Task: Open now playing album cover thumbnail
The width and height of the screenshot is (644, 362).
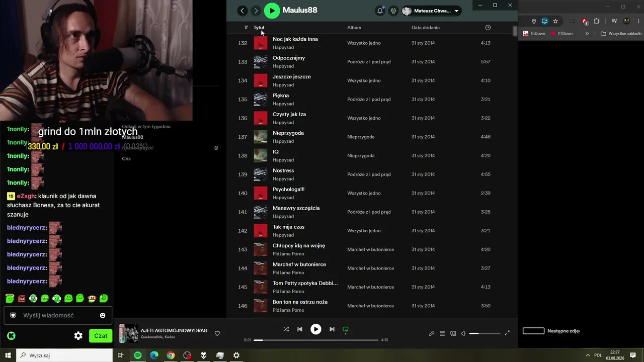Action: point(128,333)
